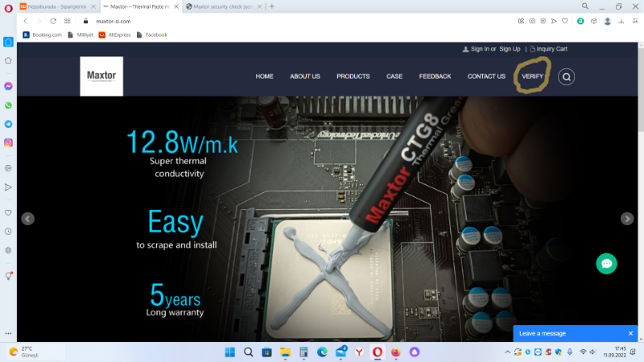Open the VERIFY menu item
644x362 pixels.
[532, 76]
